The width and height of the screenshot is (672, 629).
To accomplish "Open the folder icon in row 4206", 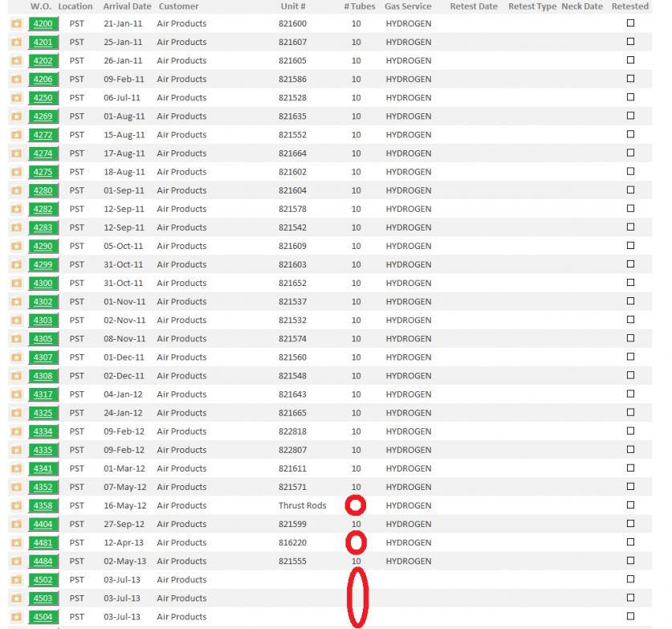I will click(17, 79).
